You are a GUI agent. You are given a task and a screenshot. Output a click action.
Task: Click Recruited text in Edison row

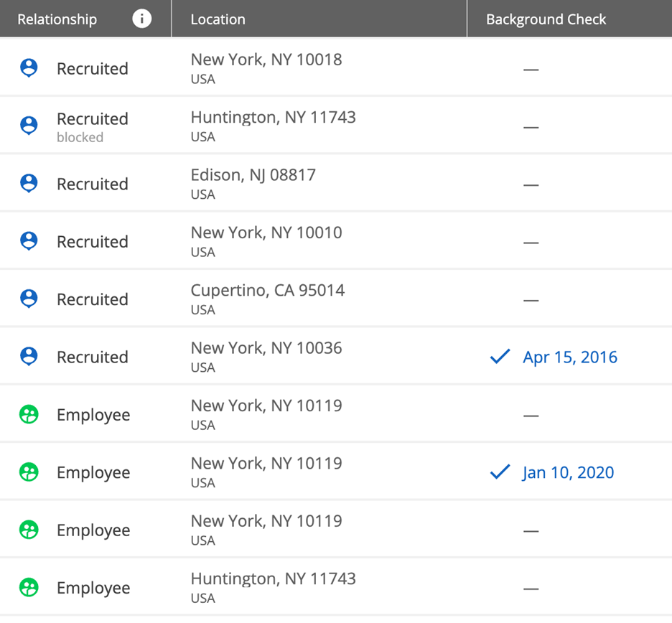coord(93,184)
